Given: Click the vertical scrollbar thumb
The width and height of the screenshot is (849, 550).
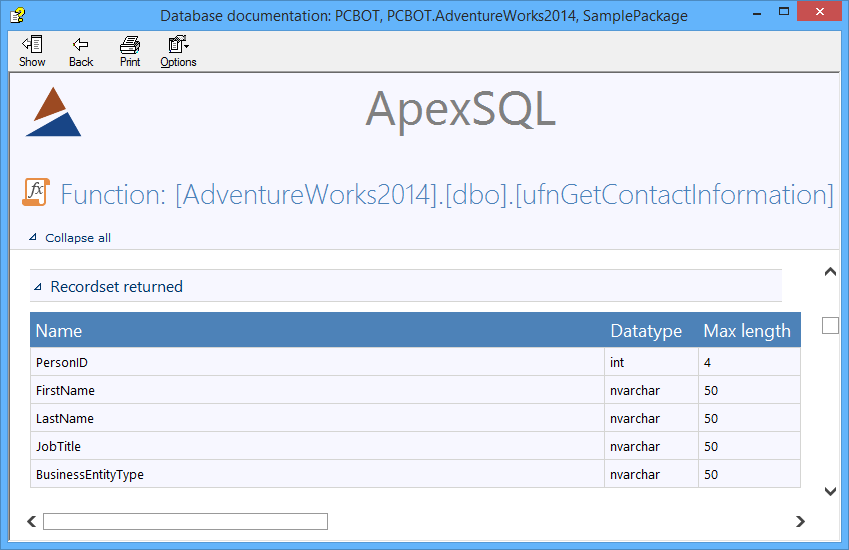Looking at the screenshot, I should tap(830, 325).
